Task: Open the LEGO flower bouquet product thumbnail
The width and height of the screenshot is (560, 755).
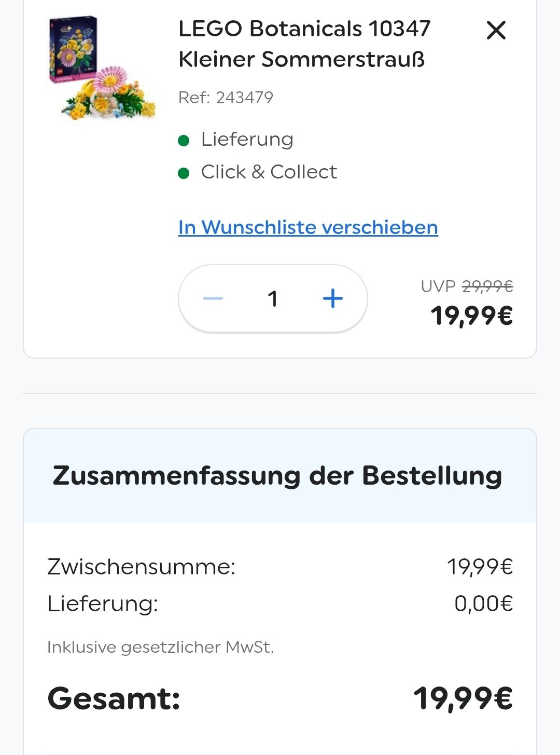Action: [102, 68]
